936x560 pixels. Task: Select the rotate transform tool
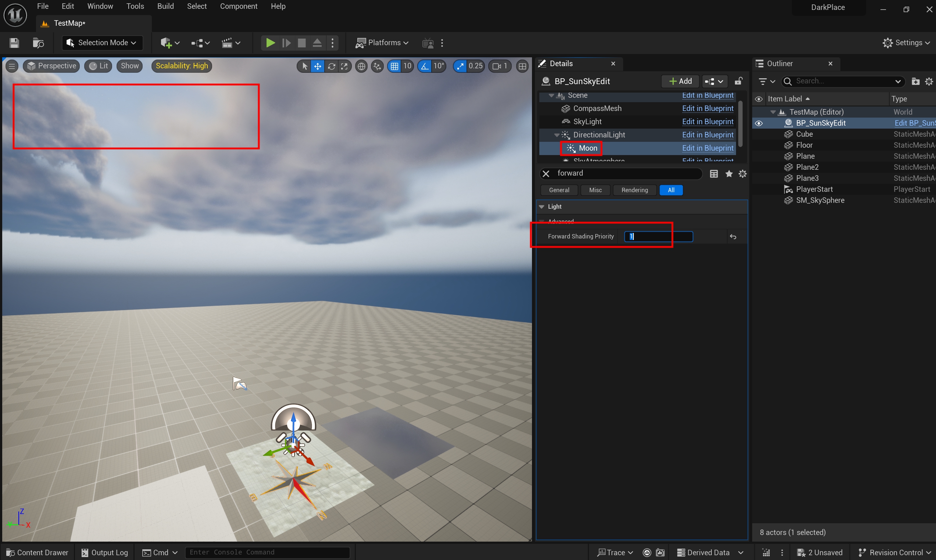[x=331, y=67]
